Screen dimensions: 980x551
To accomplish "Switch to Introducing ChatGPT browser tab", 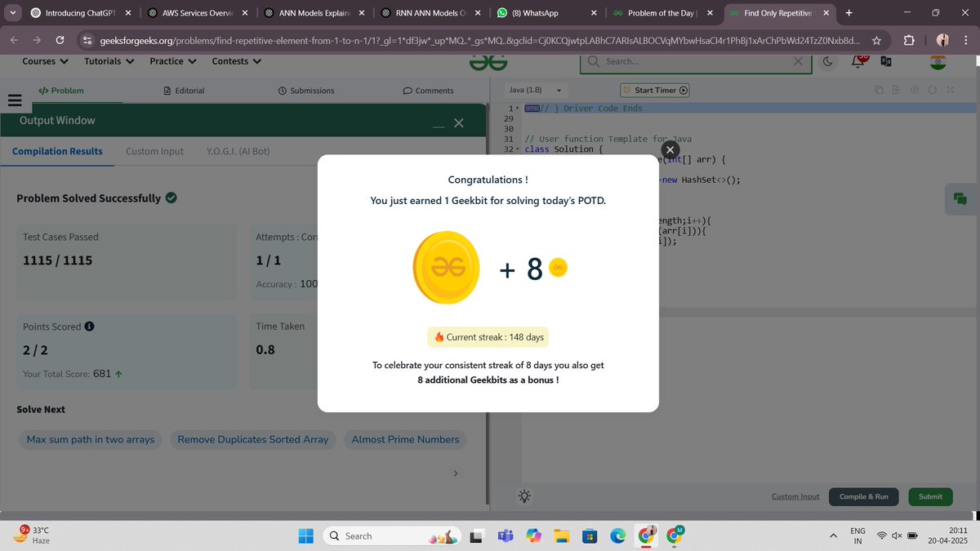I will (81, 13).
